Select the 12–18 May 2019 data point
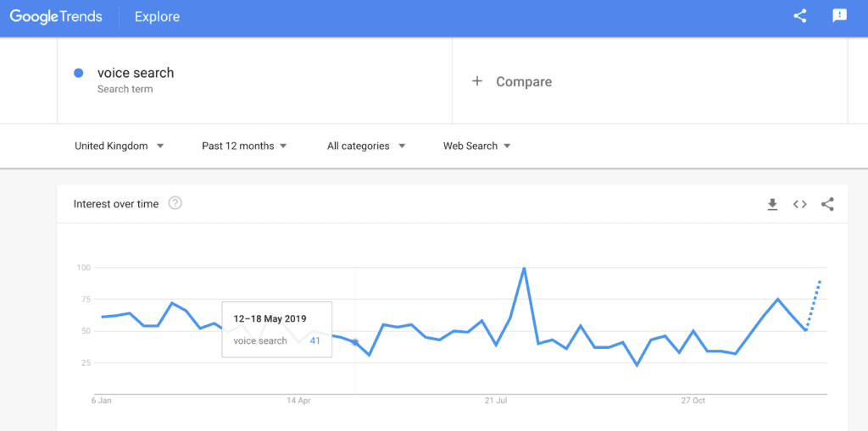This screenshot has height=431, width=868. (355, 342)
